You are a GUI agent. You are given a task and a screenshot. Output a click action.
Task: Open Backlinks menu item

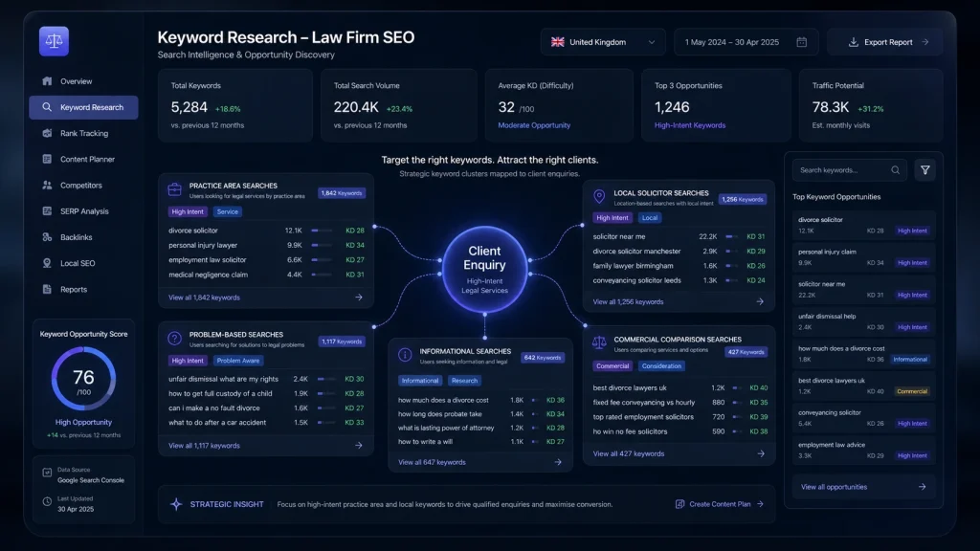pos(83,237)
